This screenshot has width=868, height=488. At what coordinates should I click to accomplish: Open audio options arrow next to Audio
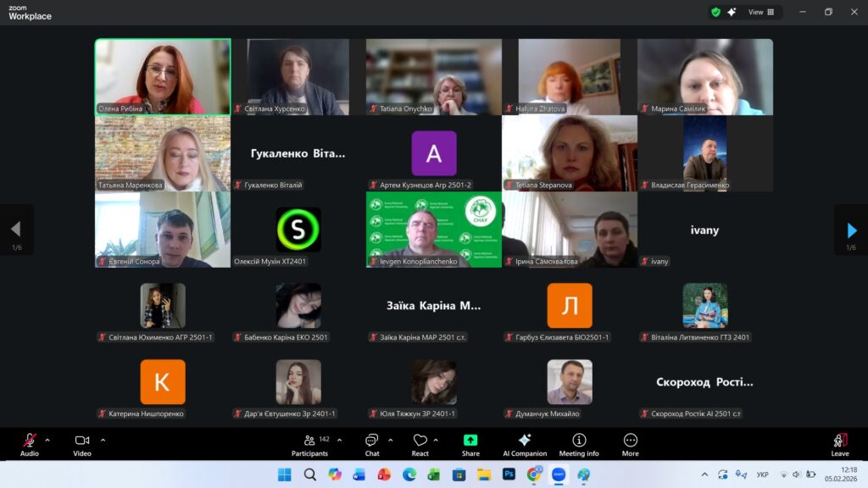click(x=47, y=440)
